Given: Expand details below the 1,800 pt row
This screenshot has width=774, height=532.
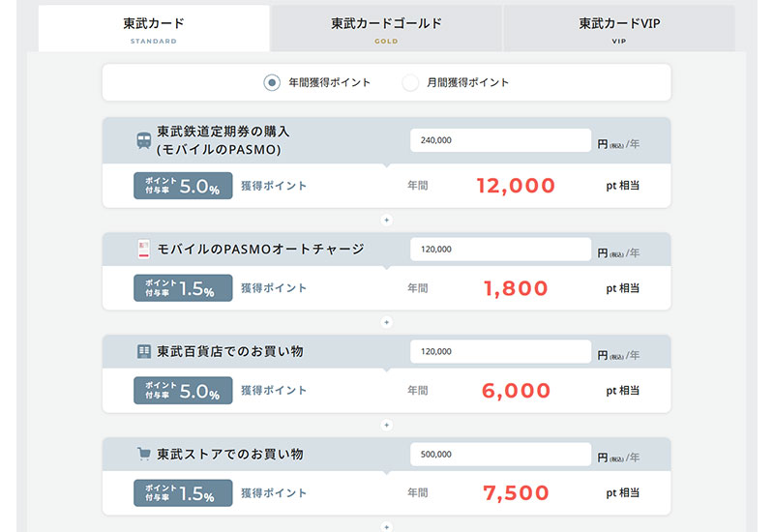Looking at the screenshot, I should (386, 322).
